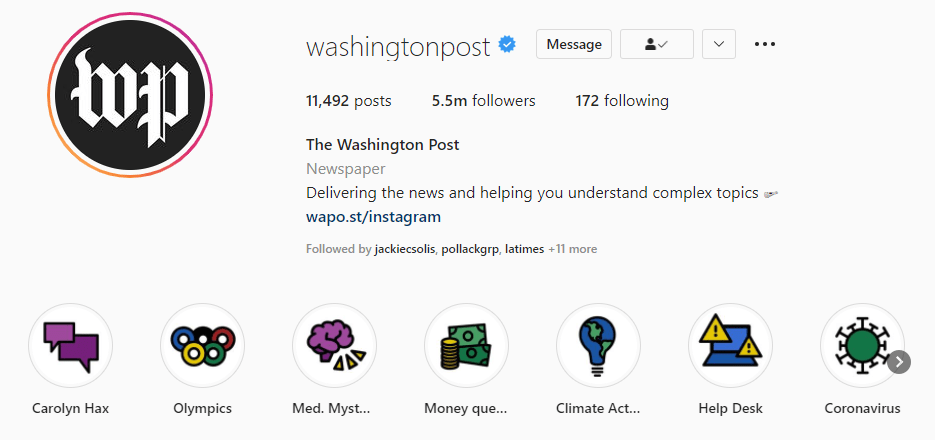Show the 5.5m followers list
The height and width of the screenshot is (440, 935).
click(483, 101)
